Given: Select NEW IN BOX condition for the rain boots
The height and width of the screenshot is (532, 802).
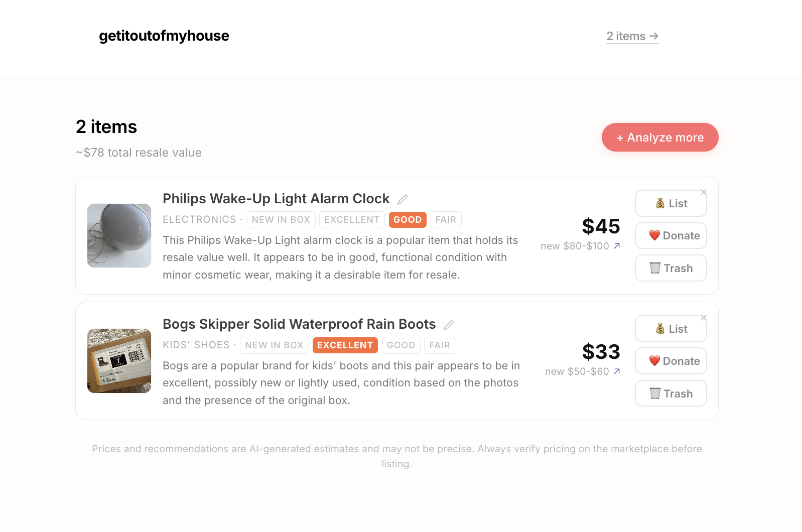Looking at the screenshot, I should (x=274, y=345).
